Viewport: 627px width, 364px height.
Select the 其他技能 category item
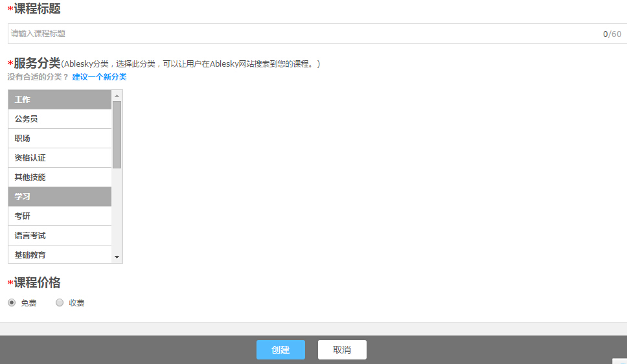(x=60, y=177)
